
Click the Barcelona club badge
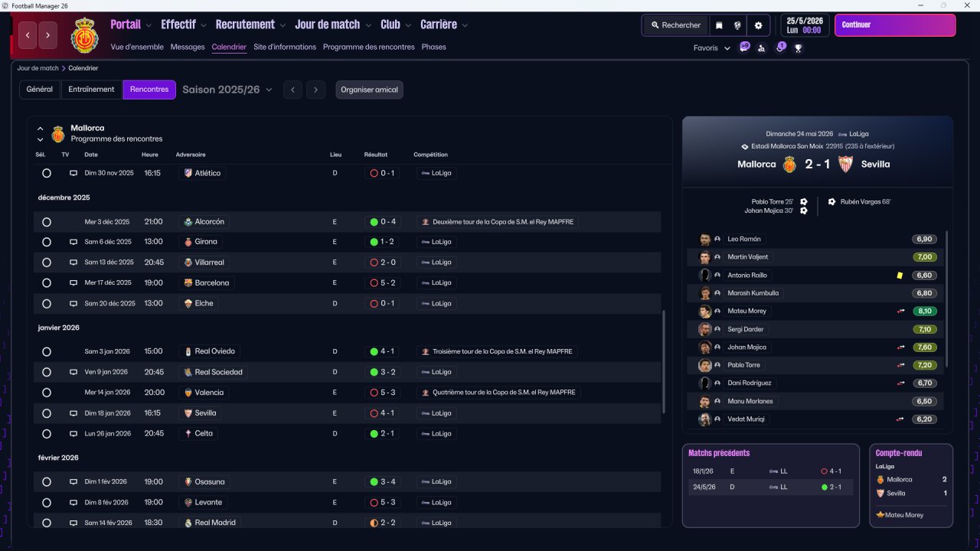(188, 283)
